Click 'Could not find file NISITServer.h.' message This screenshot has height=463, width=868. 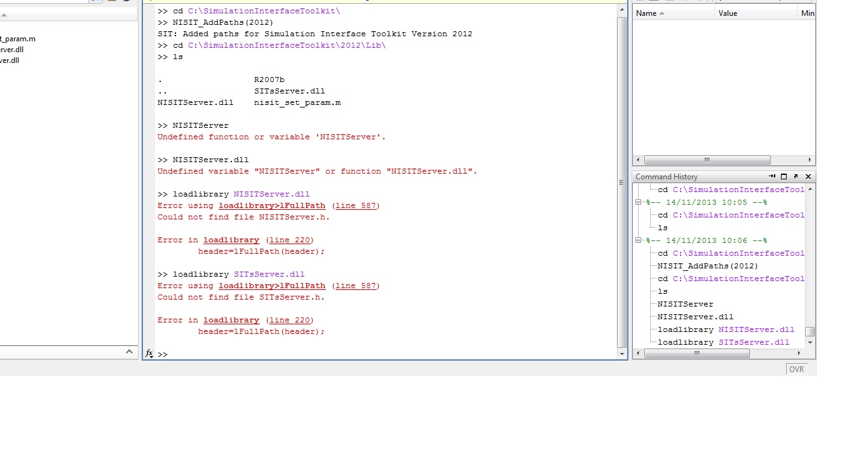(x=244, y=218)
